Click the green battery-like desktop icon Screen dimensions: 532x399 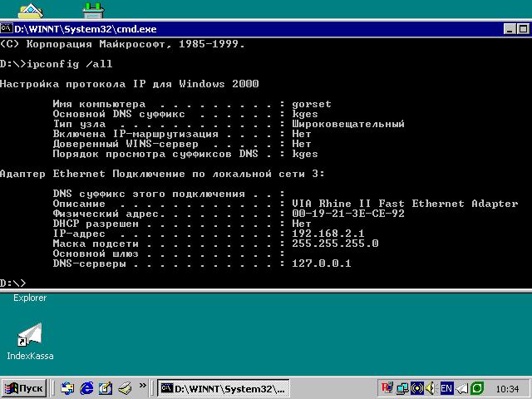click(x=93, y=11)
